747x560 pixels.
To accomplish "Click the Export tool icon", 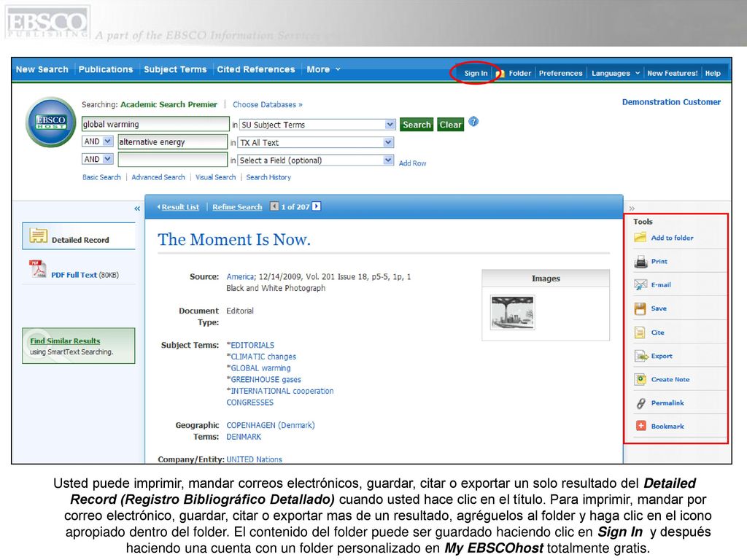I will pos(640,356).
